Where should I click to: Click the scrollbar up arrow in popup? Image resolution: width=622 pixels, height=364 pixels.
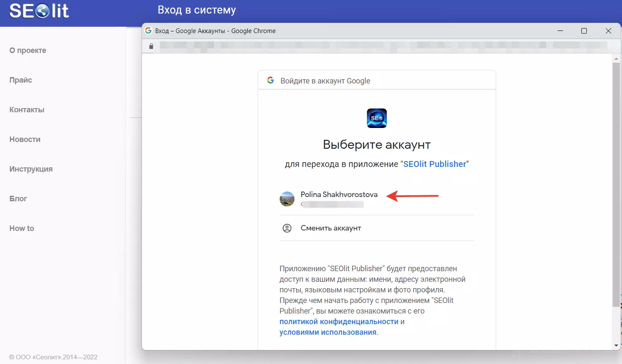(x=616, y=58)
